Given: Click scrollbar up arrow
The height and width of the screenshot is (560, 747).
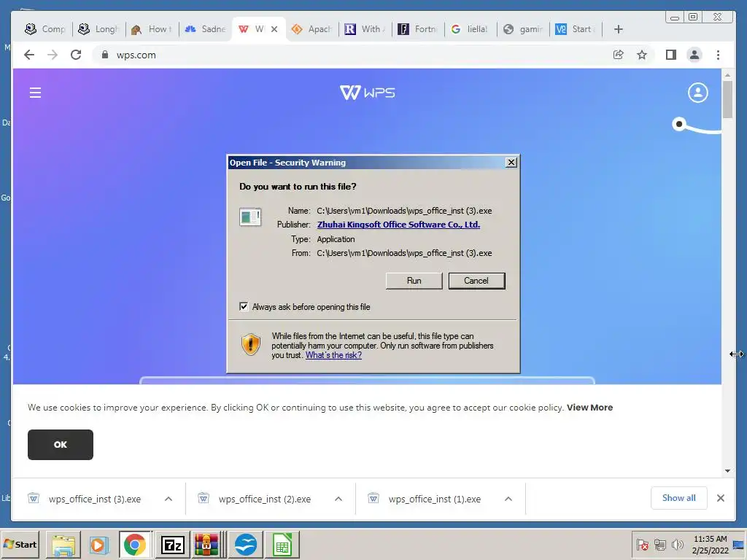Looking at the screenshot, I should [x=727, y=75].
